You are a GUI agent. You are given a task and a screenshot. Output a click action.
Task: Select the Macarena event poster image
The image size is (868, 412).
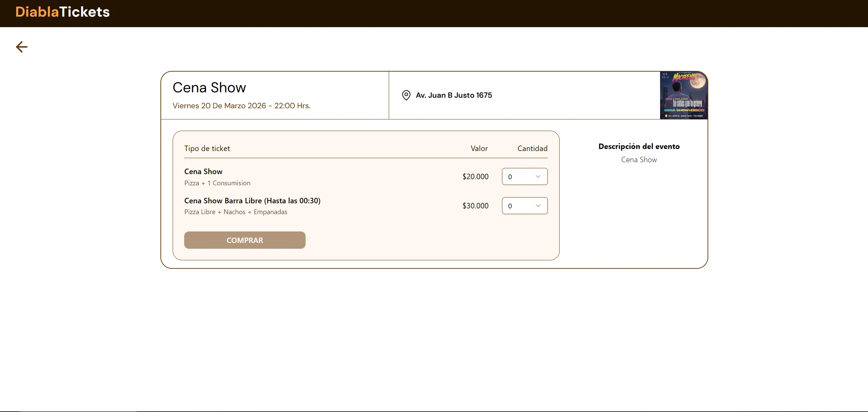coord(683,95)
